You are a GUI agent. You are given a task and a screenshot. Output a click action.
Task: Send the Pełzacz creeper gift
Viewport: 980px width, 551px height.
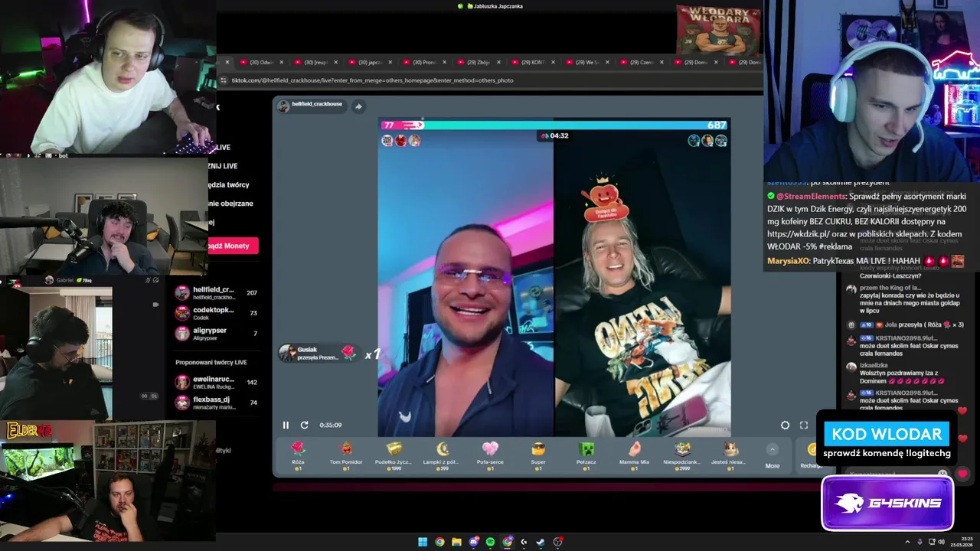[586, 455]
